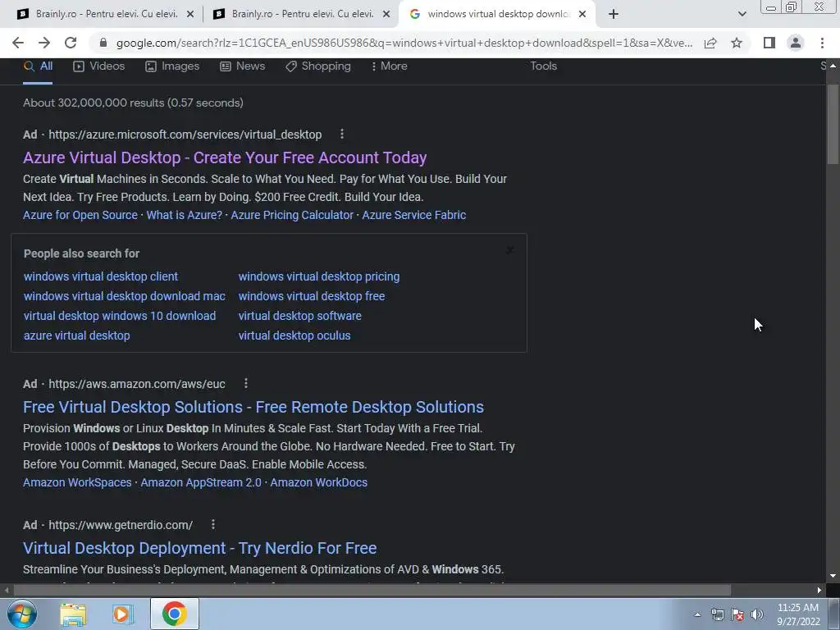Screen dimensions: 840x630
Task: Open the volume speaker tray icon
Action: 757,614
